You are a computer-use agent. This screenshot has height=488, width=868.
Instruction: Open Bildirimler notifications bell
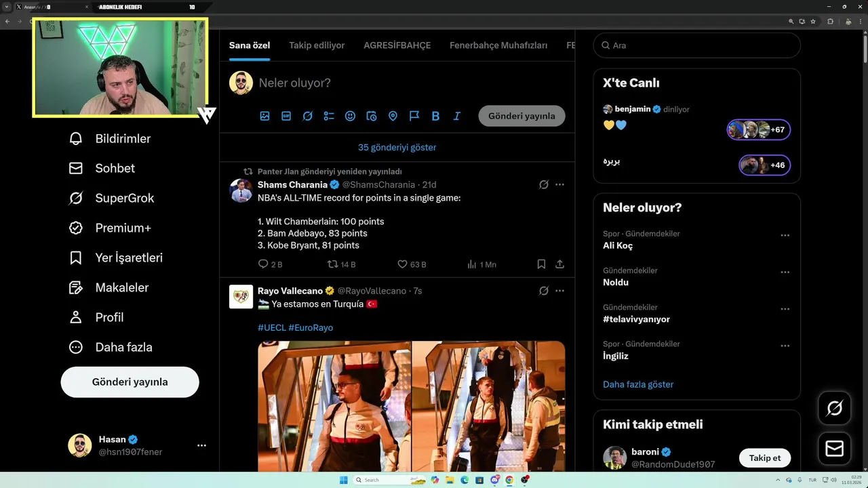(109, 138)
